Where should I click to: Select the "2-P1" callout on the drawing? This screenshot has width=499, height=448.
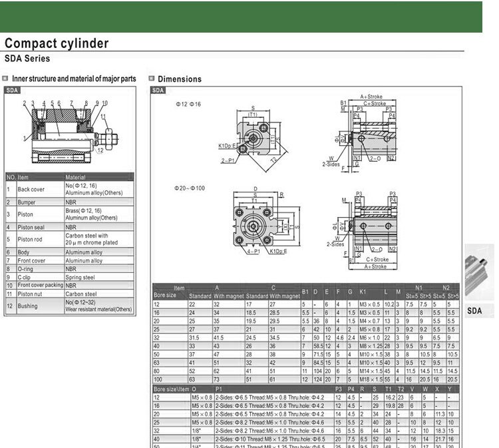pyautogui.click(x=228, y=160)
